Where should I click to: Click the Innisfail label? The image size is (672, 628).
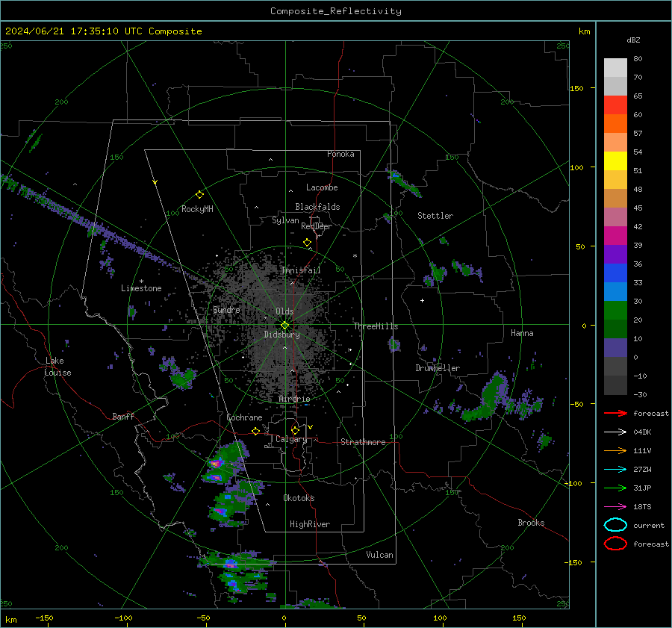point(301,270)
